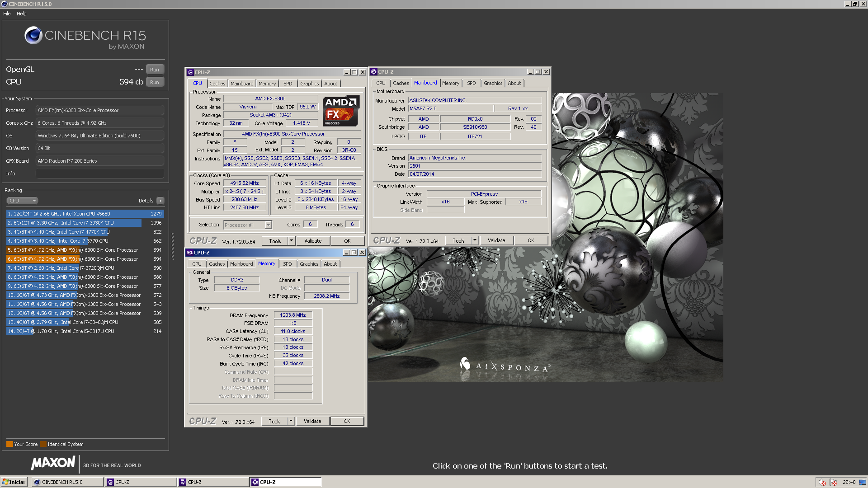The height and width of the screenshot is (488, 868).
Task: Click OK in Memory window
Action: [x=347, y=422]
